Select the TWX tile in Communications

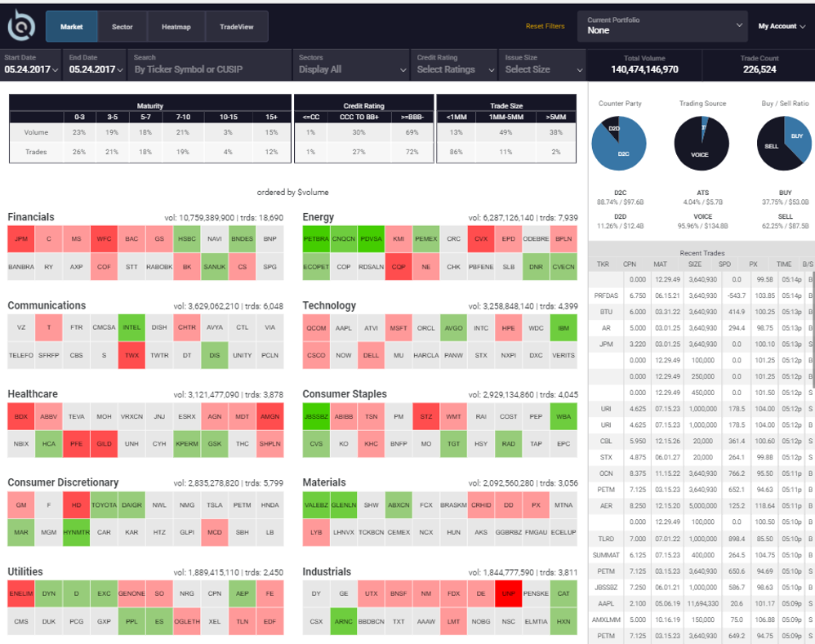click(x=132, y=356)
